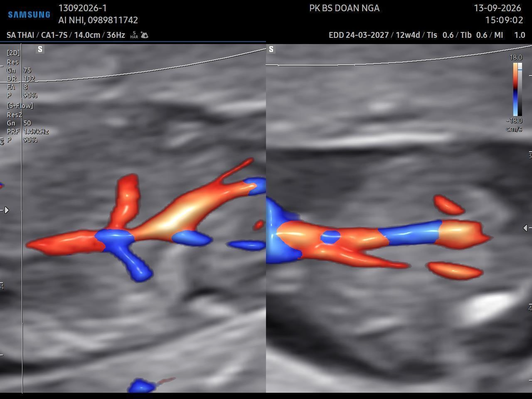Click the focus triangle marker on right edge
The width and height of the screenshot is (532, 399).
coord(525,228)
